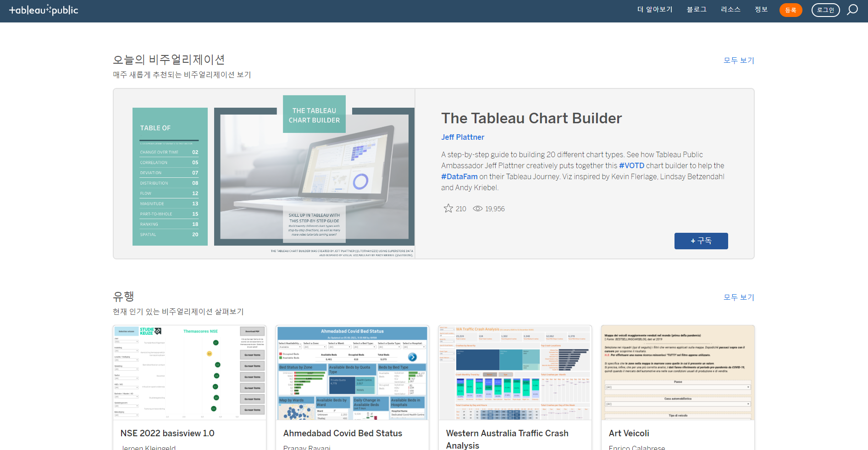Open the search magnifier icon

click(852, 10)
